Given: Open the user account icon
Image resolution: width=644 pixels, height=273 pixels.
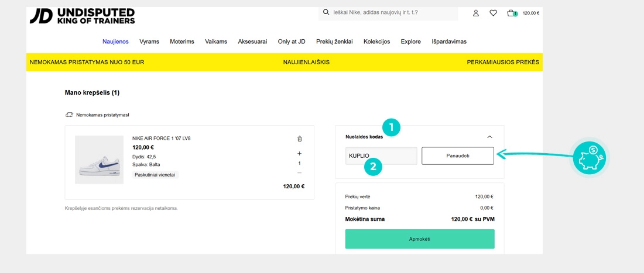Looking at the screenshot, I should [476, 13].
